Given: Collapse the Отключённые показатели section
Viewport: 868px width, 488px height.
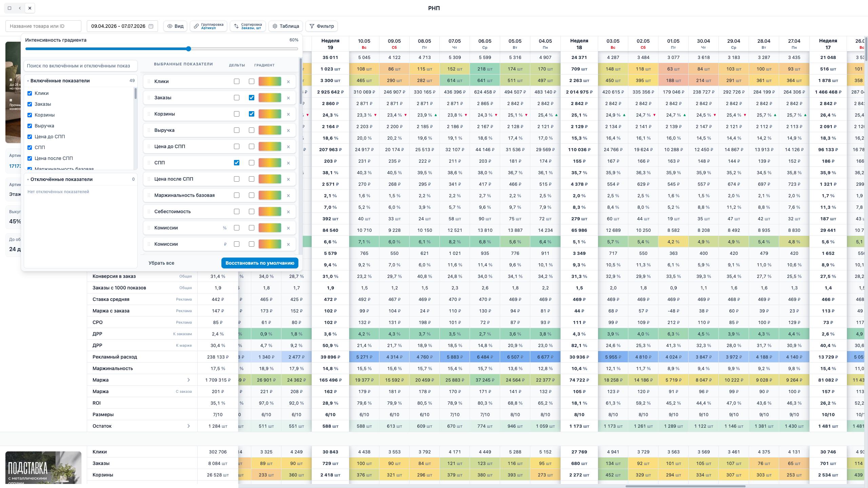Looking at the screenshot, I should point(81,179).
